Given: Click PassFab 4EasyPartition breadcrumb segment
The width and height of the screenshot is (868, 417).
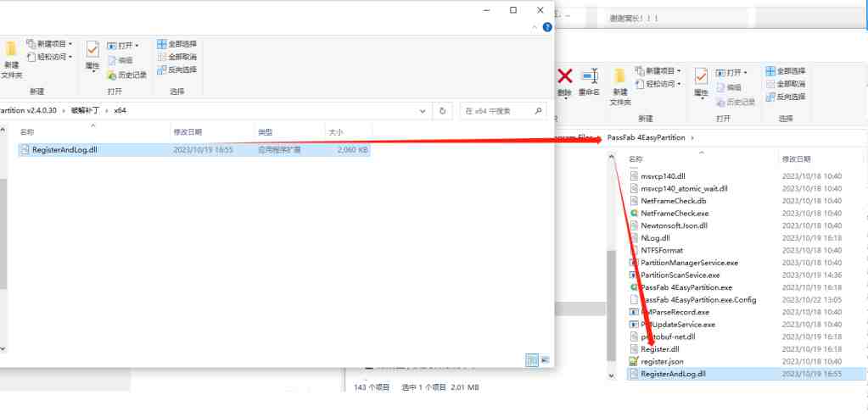Looking at the screenshot, I should point(646,137).
